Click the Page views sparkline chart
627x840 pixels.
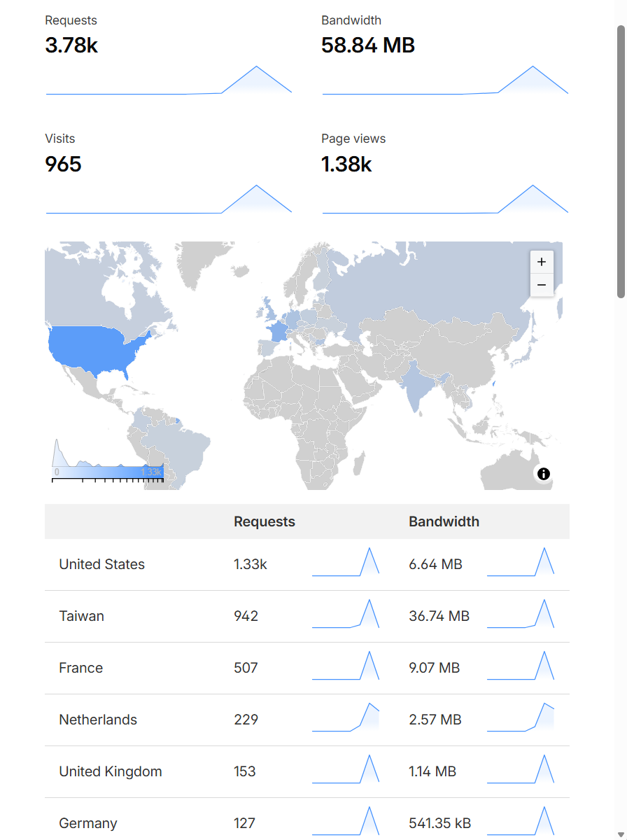[x=445, y=199]
